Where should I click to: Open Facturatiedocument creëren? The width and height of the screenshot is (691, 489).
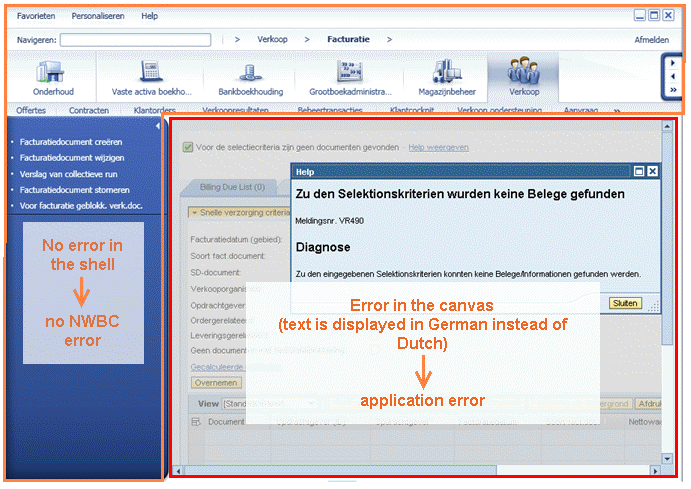pyautogui.click(x=71, y=142)
